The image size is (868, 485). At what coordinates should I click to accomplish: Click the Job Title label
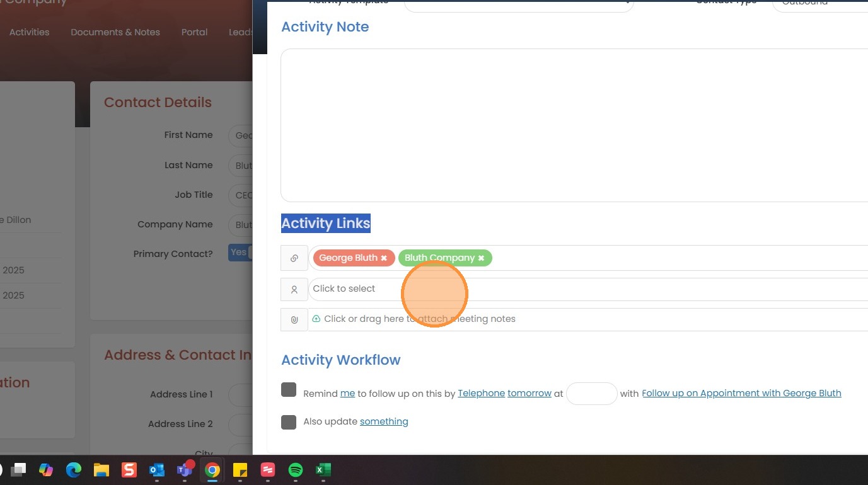(x=194, y=195)
